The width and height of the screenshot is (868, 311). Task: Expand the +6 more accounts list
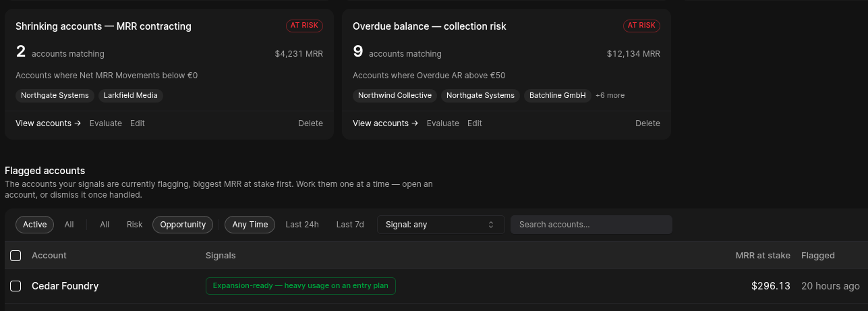point(610,96)
